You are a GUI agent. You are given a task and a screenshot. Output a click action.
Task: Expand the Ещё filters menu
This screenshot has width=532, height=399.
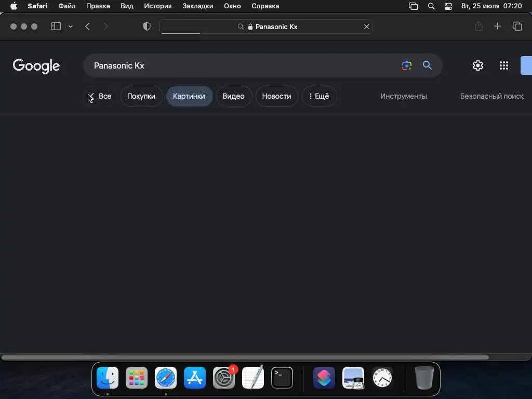[x=319, y=96]
